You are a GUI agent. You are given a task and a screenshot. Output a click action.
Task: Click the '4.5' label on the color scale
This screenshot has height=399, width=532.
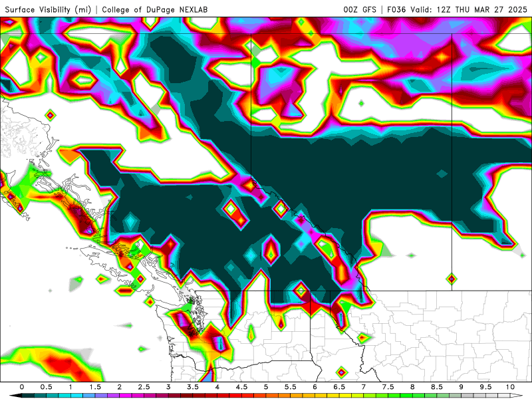[x=241, y=387]
